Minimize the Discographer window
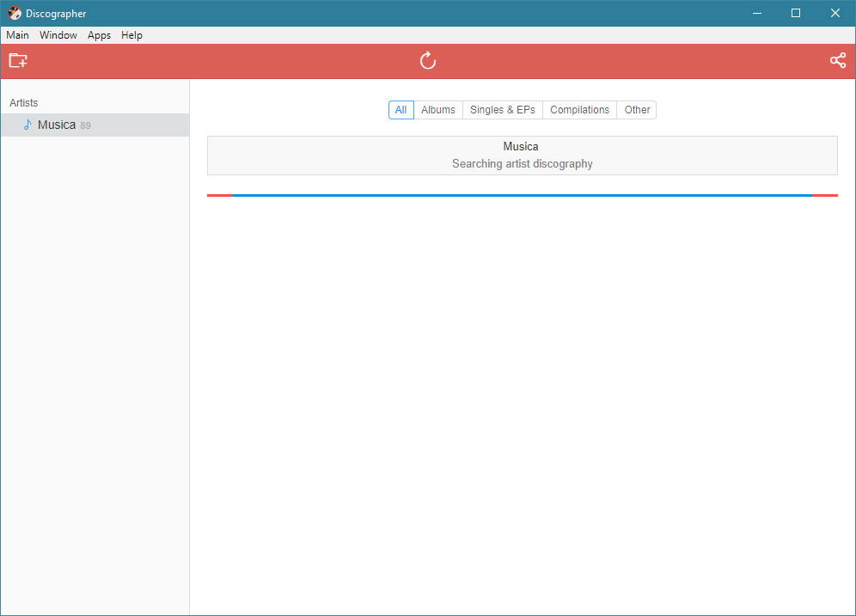This screenshot has height=616, width=856. point(757,13)
